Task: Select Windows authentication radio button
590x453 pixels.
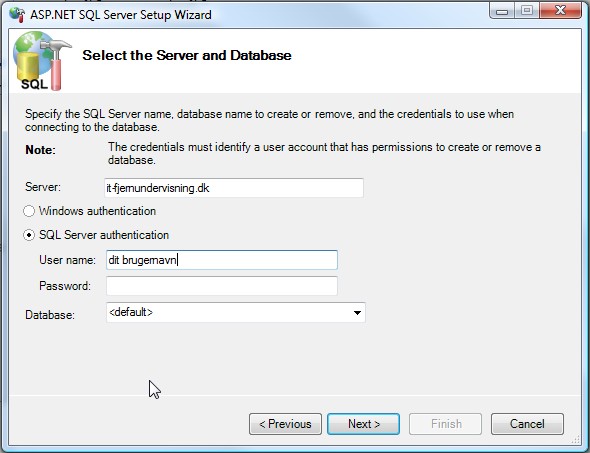Action: coord(29,211)
